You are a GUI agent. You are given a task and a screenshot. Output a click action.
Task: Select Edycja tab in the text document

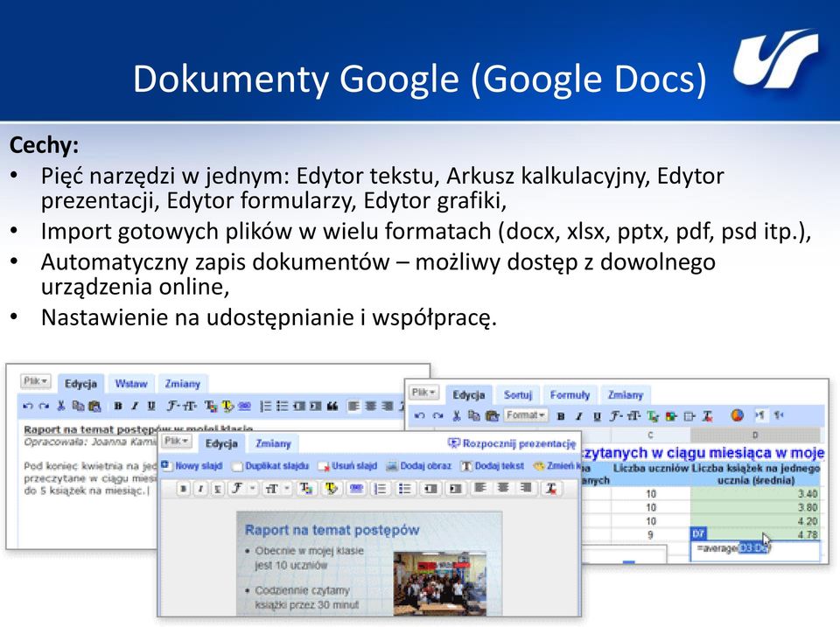[x=80, y=383]
